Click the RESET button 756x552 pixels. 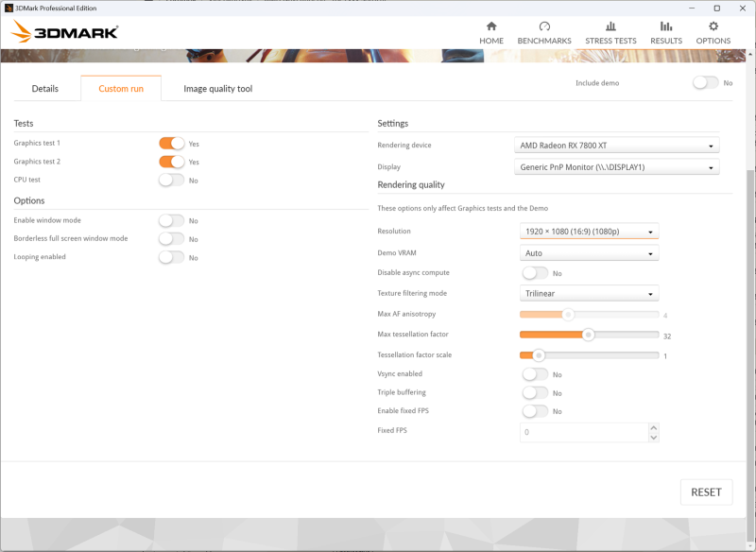click(706, 492)
